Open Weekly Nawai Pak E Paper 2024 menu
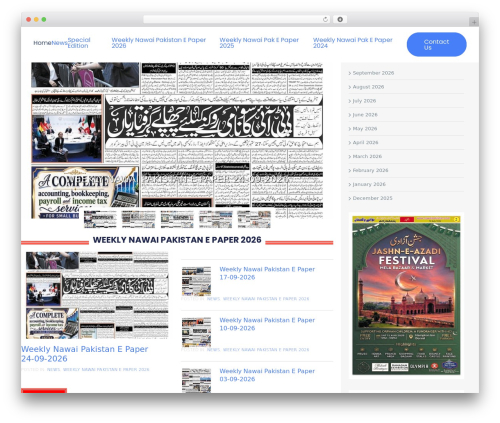 353,43
